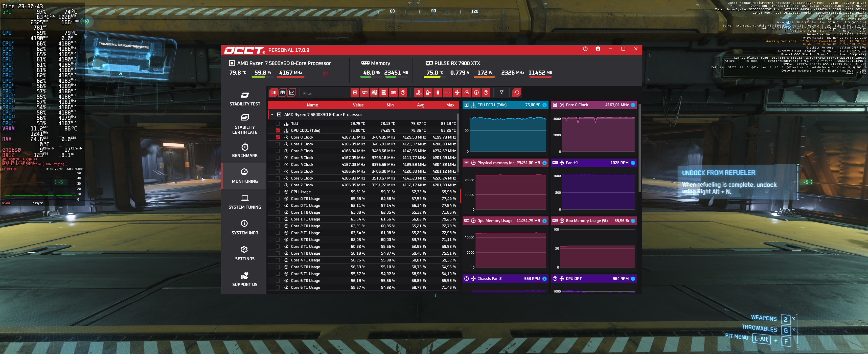Click the PULSE RX 7900 XTX summary

point(452,63)
